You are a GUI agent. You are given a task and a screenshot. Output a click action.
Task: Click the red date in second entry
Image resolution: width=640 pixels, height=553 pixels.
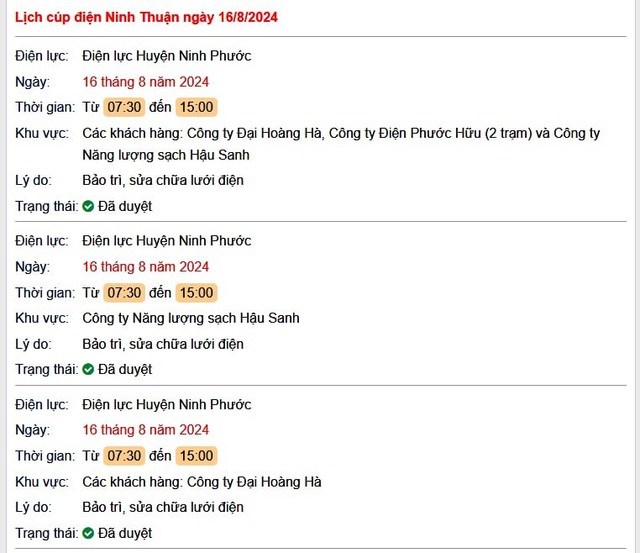click(146, 267)
